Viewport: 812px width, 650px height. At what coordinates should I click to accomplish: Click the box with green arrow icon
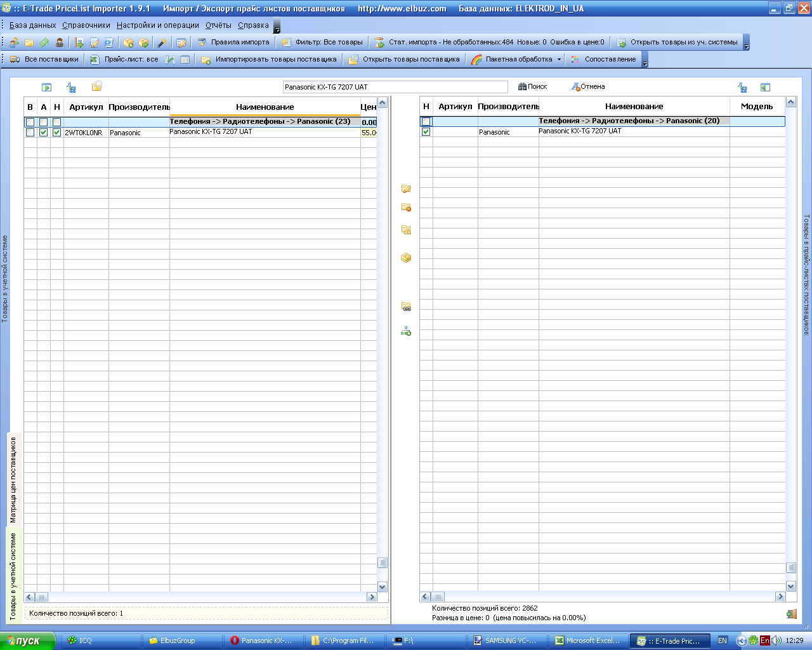point(143,43)
